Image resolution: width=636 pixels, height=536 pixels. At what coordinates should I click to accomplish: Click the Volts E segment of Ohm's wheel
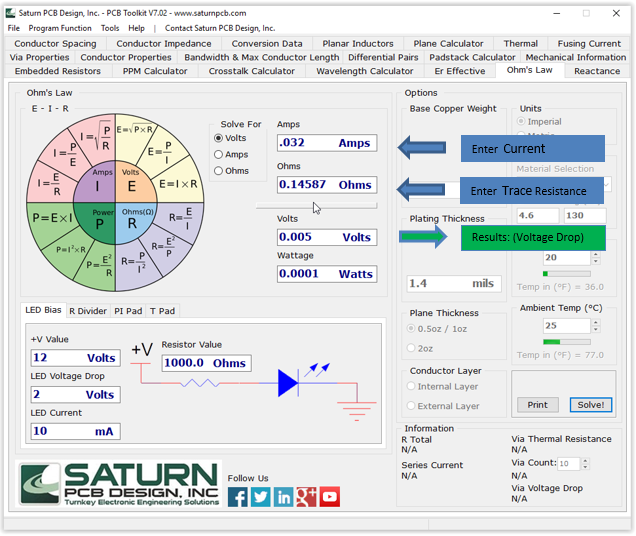tap(133, 183)
